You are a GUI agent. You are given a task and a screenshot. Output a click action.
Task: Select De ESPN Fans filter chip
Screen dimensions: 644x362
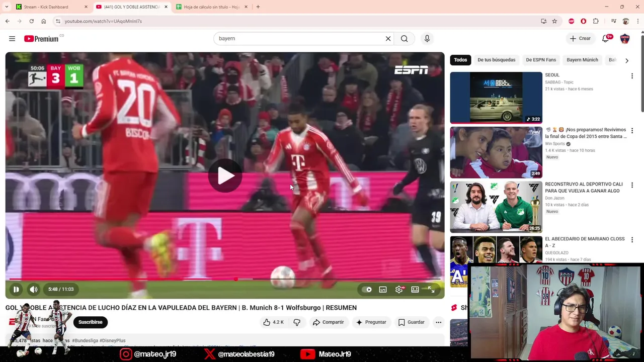(x=541, y=60)
